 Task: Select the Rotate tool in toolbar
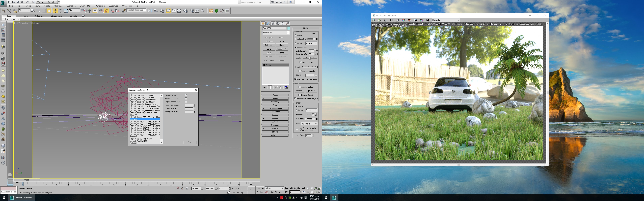pyautogui.click(x=61, y=11)
